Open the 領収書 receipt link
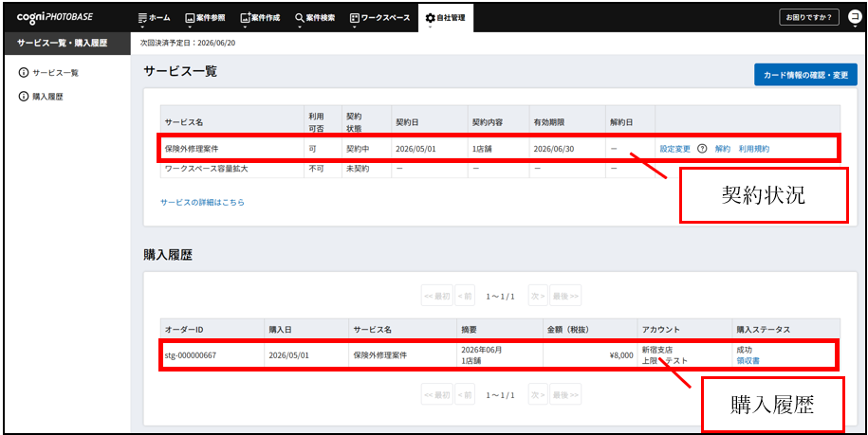868x435 pixels. point(748,360)
